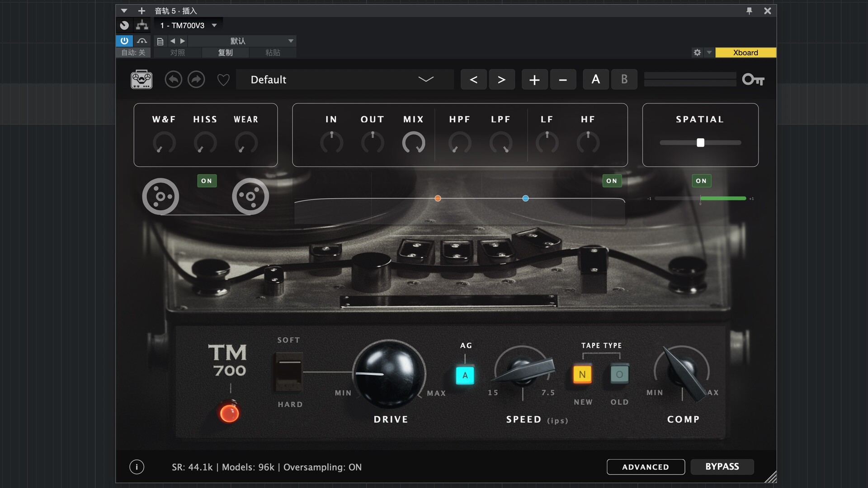Pin the plugin window
Image resolution: width=868 pixels, height=488 pixels.
pos(749,11)
